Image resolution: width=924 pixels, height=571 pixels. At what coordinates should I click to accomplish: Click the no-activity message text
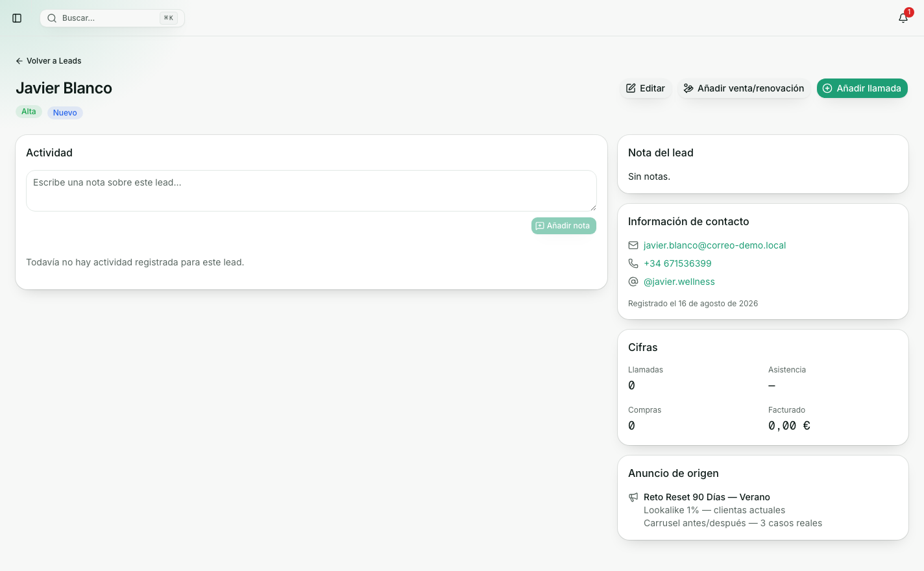[x=135, y=262]
